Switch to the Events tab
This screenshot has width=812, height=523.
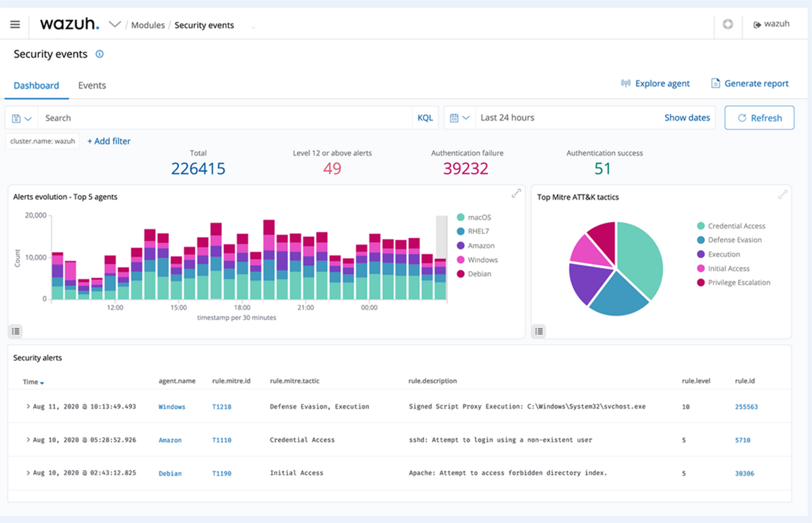pos(92,85)
